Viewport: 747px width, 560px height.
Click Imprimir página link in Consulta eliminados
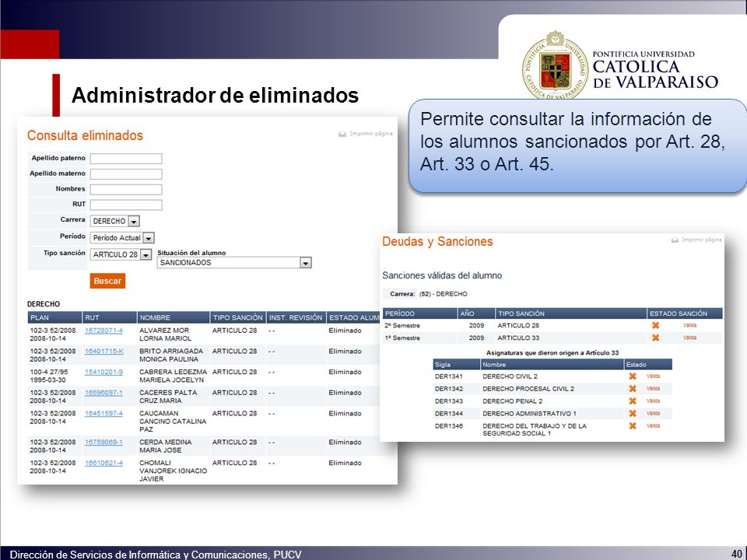click(371, 134)
